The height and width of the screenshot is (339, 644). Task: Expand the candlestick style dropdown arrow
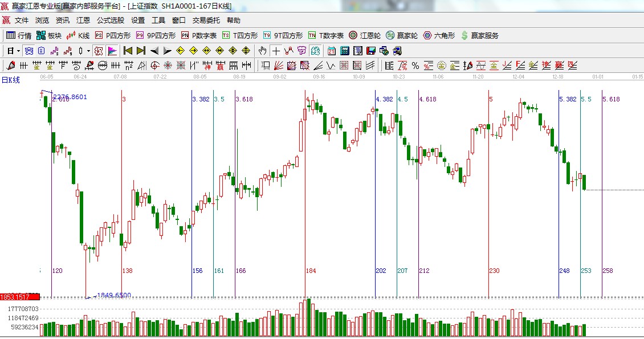tap(88, 51)
